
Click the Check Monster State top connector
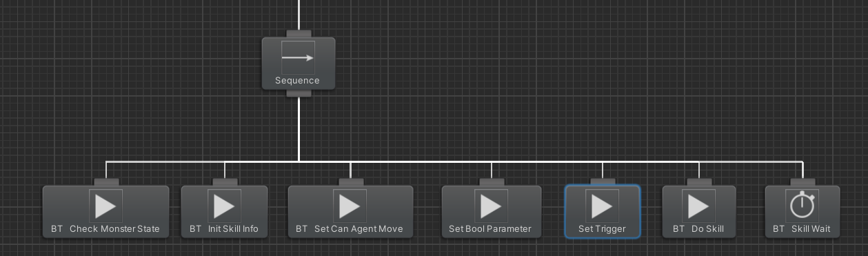click(106, 182)
